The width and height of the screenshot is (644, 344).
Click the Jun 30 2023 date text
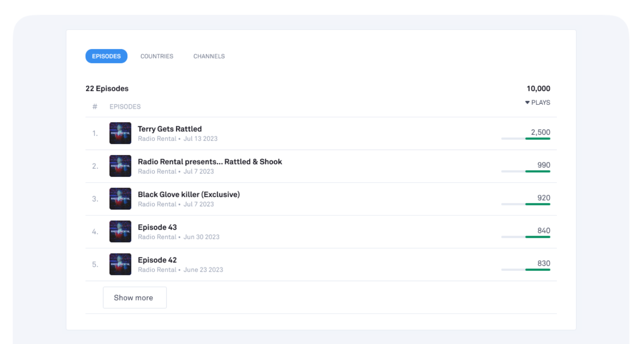[202, 237]
